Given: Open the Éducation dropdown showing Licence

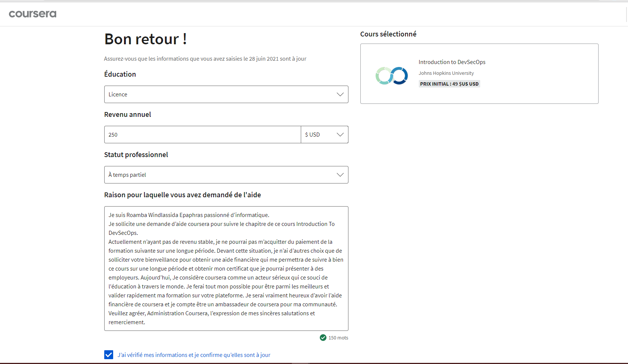Looking at the screenshot, I should pyautogui.click(x=226, y=94).
